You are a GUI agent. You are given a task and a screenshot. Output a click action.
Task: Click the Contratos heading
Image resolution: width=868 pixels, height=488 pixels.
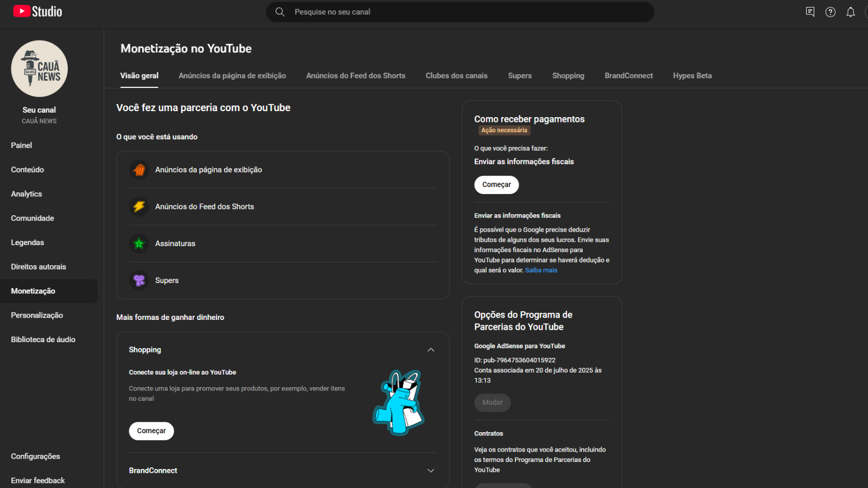(x=488, y=434)
